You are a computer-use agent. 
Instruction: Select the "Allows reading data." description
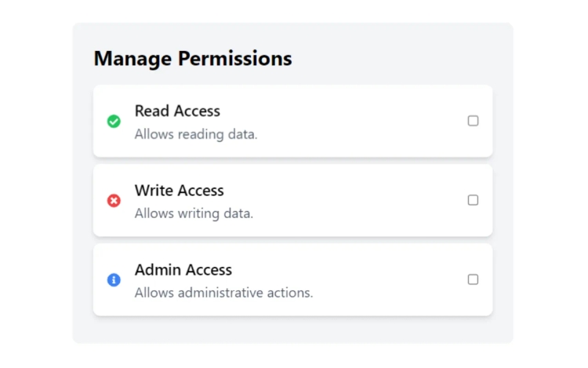click(x=196, y=134)
